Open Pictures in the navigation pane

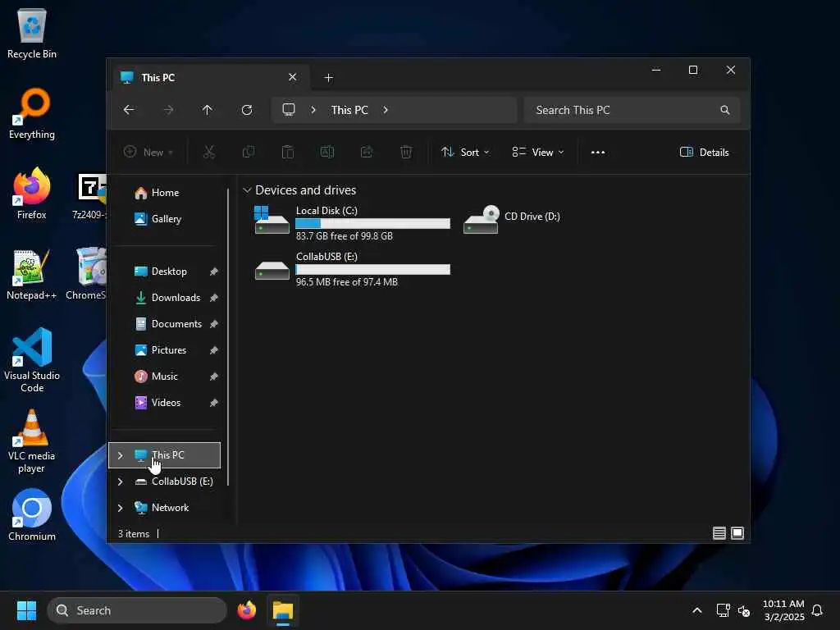pyautogui.click(x=169, y=350)
